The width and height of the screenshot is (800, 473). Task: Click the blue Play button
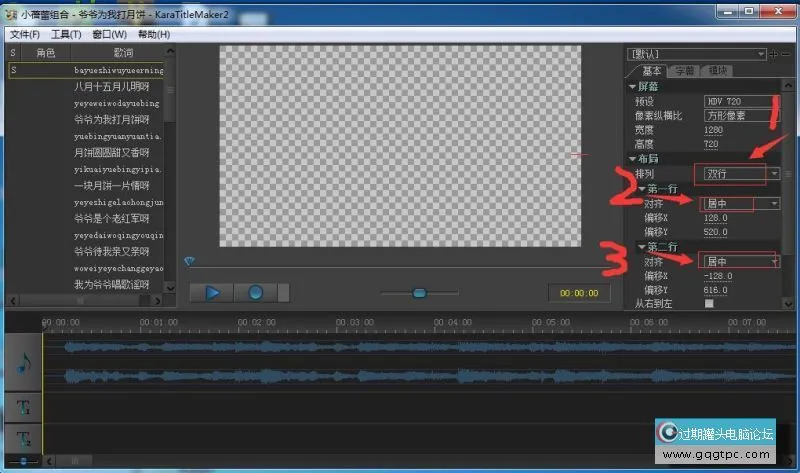coord(211,293)
